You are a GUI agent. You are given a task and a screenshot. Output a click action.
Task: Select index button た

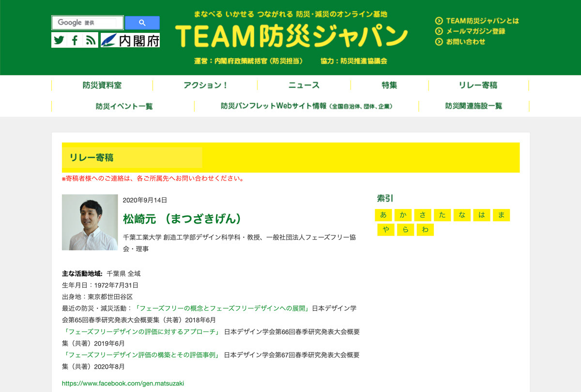(x=442, y=215)
